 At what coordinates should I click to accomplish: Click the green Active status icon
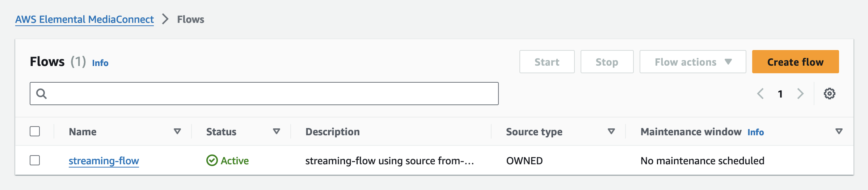tap(212, 160)
